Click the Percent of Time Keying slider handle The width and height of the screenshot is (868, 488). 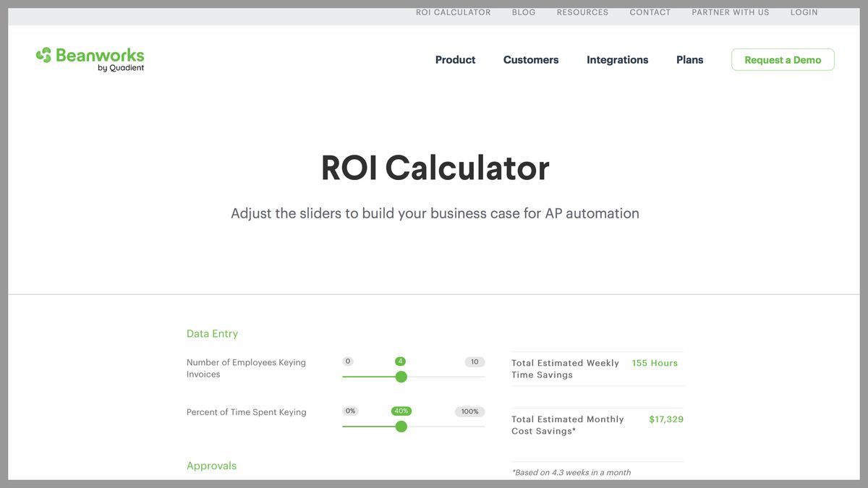coord(401,427)
